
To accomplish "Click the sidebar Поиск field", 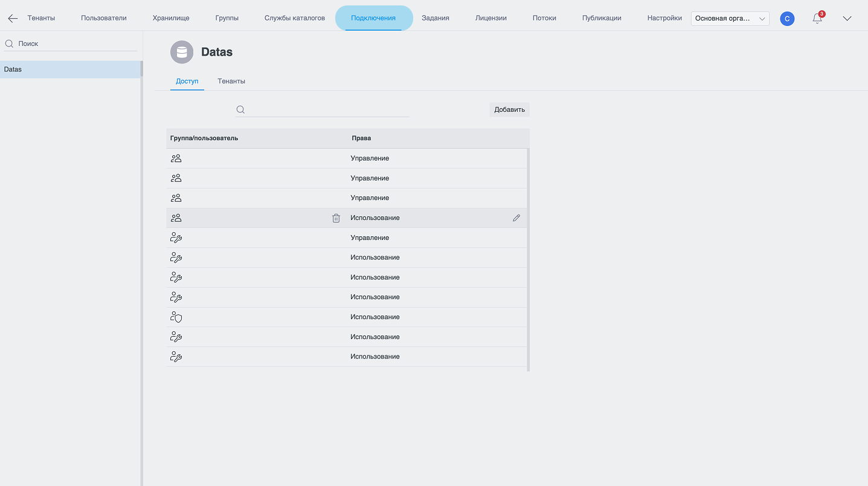I will [x=71, y=44].
